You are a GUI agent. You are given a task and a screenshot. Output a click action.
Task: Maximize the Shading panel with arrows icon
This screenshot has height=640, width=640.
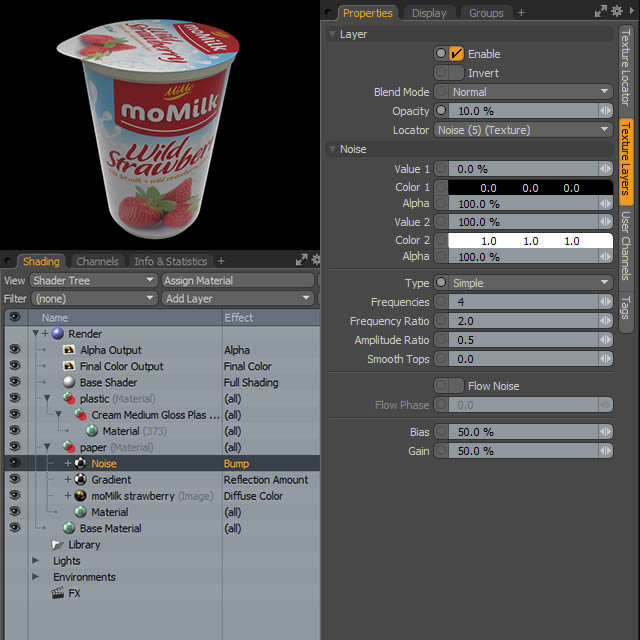pos(302,260)
